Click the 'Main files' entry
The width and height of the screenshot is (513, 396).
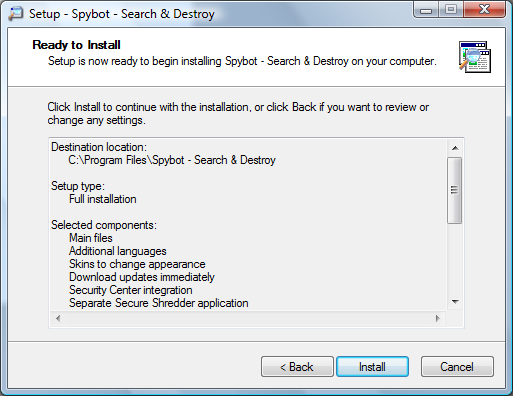(x=91, y=238)
